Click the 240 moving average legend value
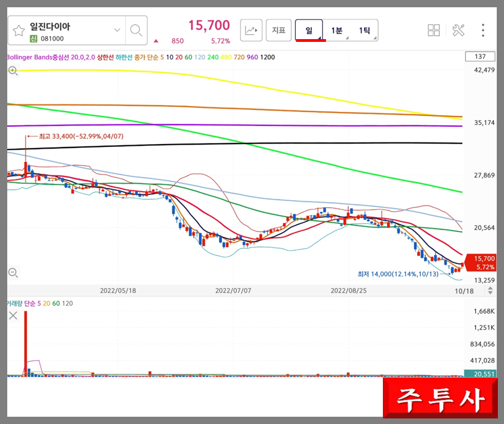The height and width of the screenshot is (424, 504). coord(213,58)
